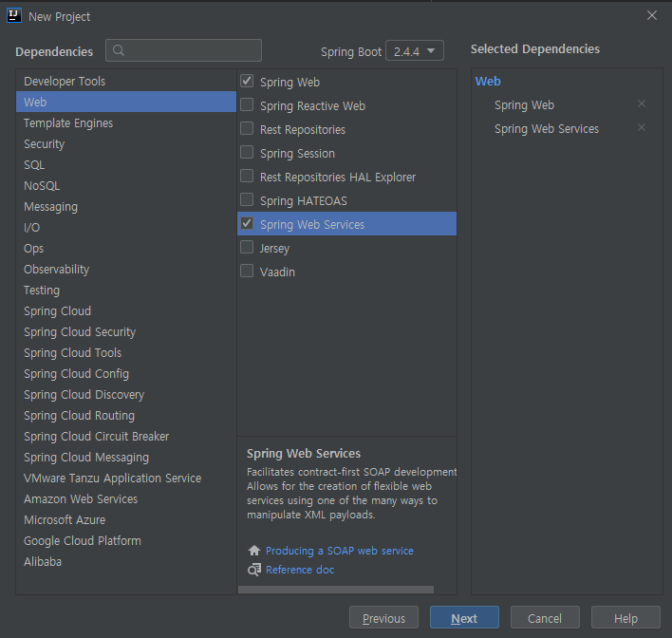Open the Spring Boot version dropdown

click(x=415, y=51)
